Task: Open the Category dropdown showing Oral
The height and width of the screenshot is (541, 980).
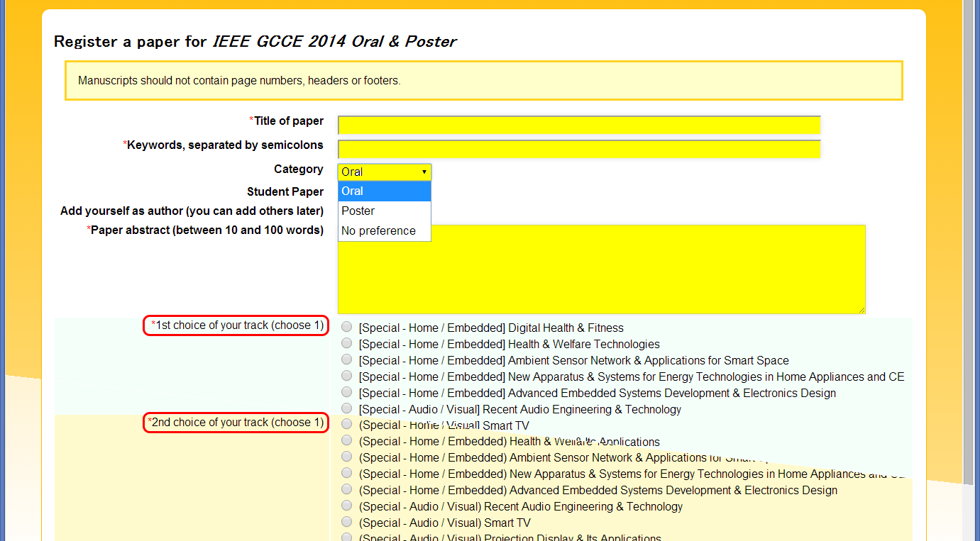Action: [384, 172]
